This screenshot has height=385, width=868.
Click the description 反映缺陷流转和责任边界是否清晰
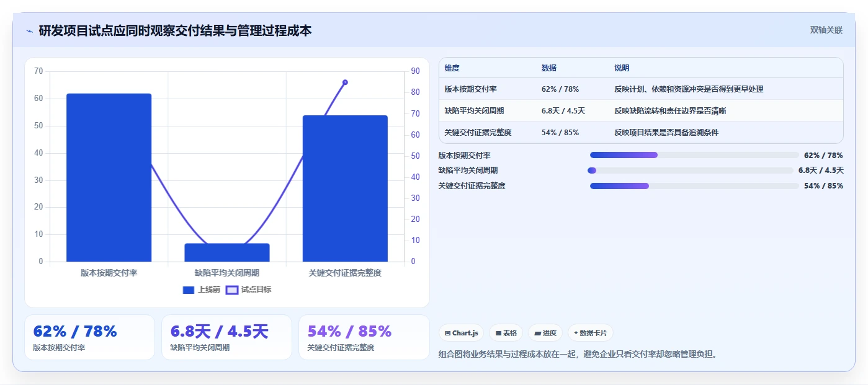(670, 111)
